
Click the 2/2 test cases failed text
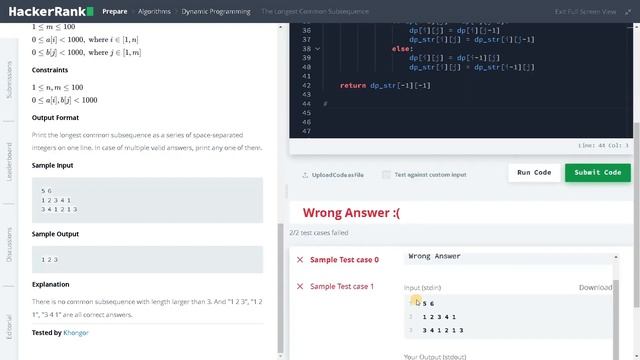tap(319, 233)
